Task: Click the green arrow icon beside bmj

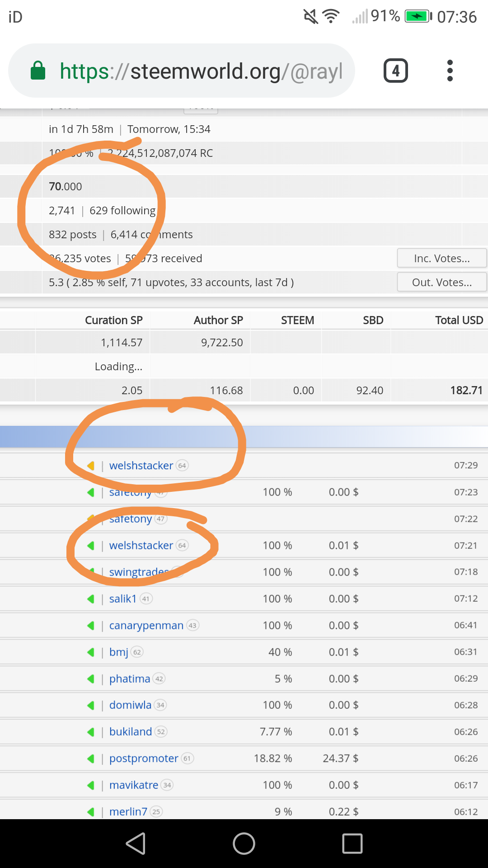Action: coord(91,652)
